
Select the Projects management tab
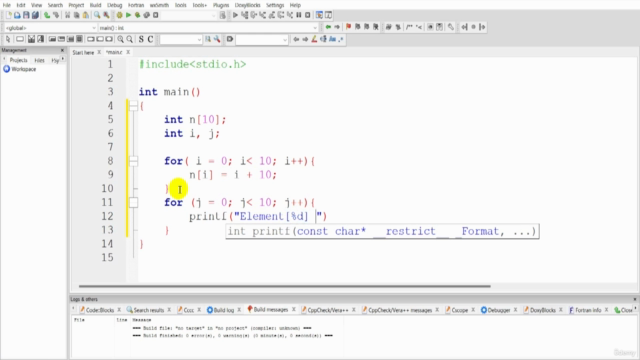(18, 60)
